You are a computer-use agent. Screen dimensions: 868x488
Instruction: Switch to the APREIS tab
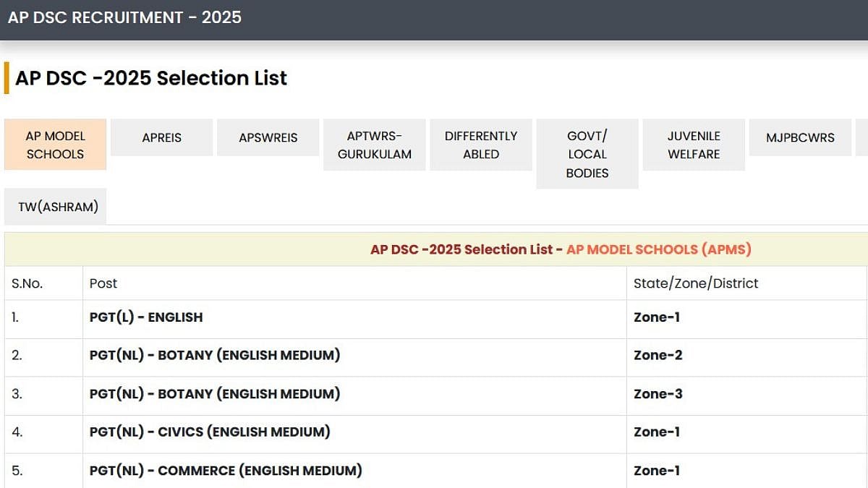point(162,137)
